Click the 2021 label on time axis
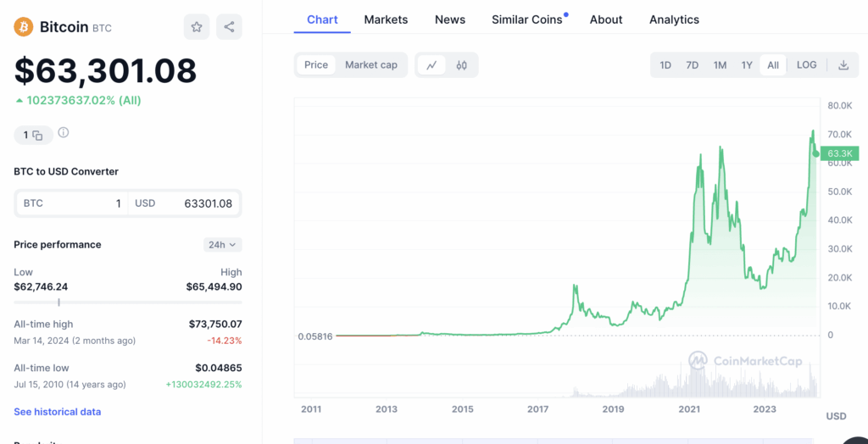This screenshot has width=868, height=444. coord(689,409)
